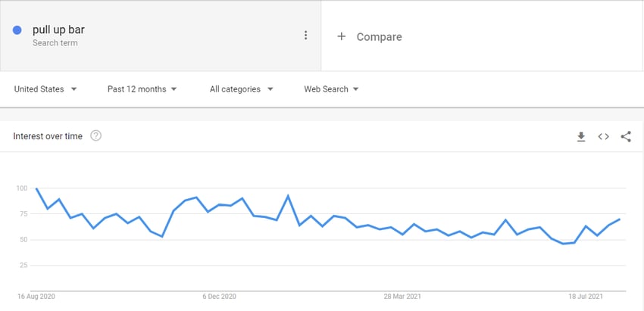The width and height of the screenshot is (644, 311).
Task: Open the Past 12 months time range dropdown
Action: pos(142,89)
